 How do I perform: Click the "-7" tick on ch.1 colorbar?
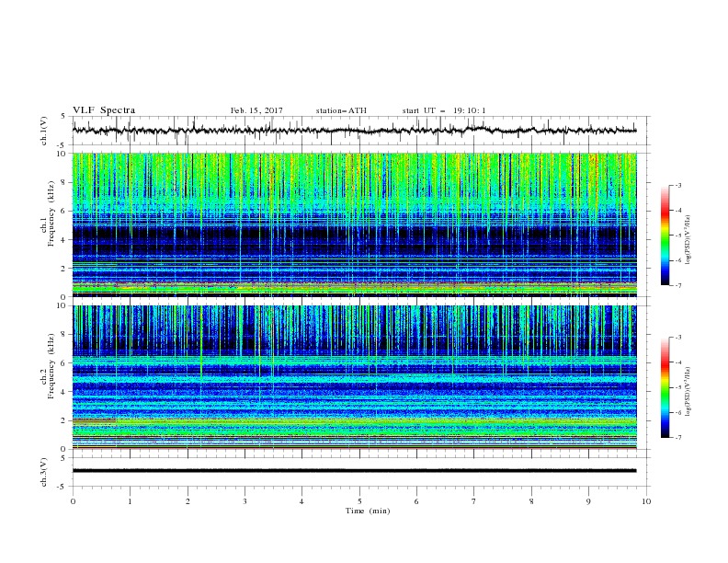pos(677,285)
